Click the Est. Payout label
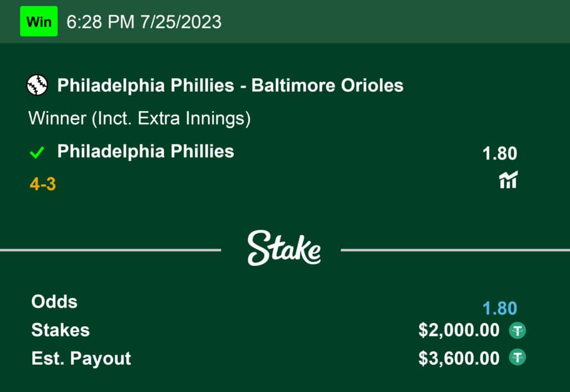Screen dimensions: 570x392 pos(81,359)
